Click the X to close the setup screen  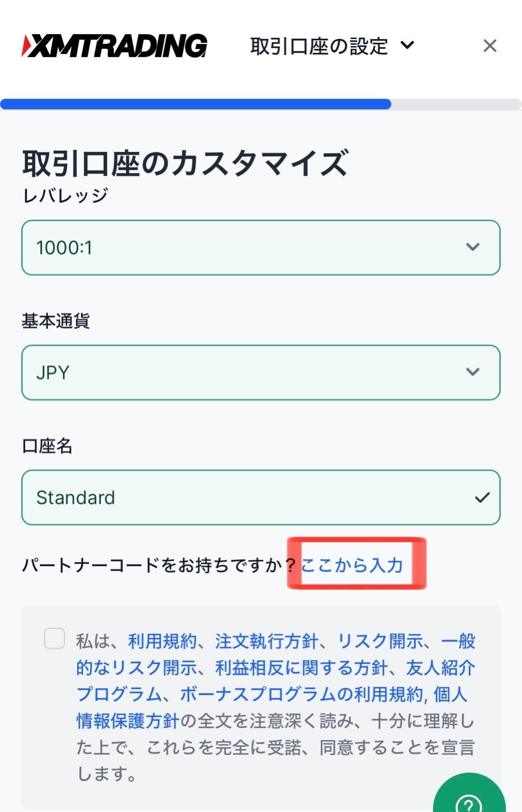490,46
